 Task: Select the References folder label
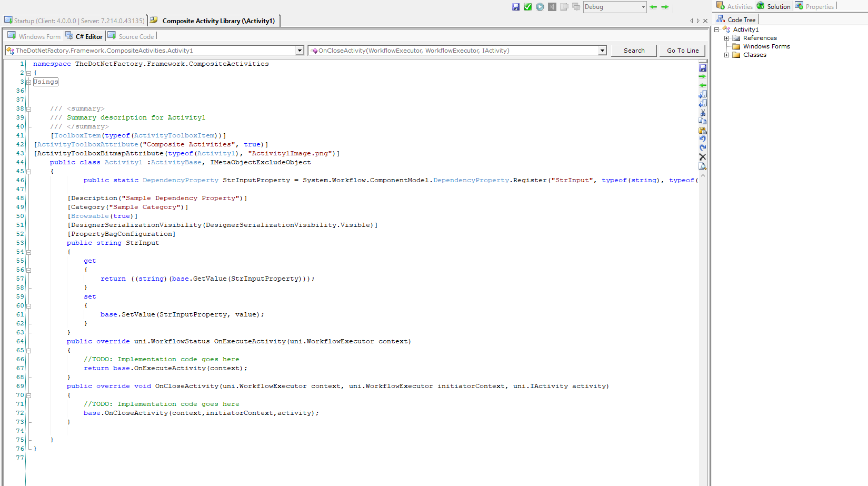pos(760,38)
